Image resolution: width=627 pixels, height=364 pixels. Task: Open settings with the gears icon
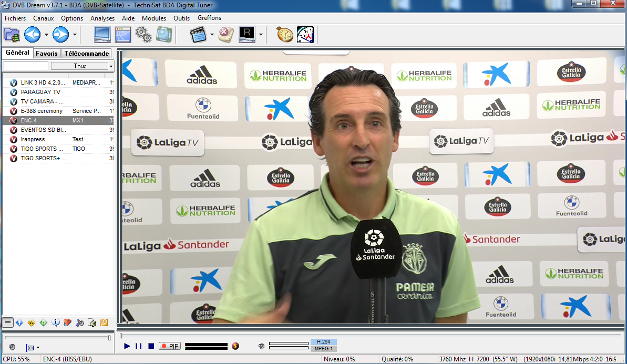click(x=143, y=35)
